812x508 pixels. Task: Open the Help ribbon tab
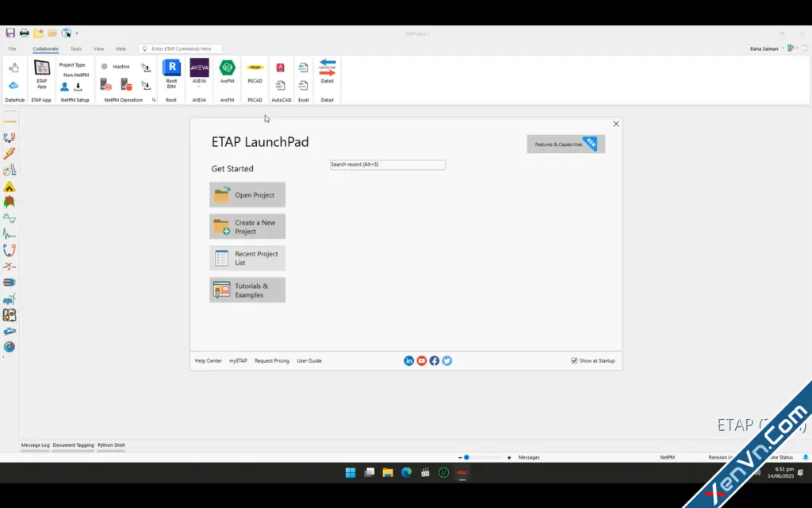(x=121, y=48)
